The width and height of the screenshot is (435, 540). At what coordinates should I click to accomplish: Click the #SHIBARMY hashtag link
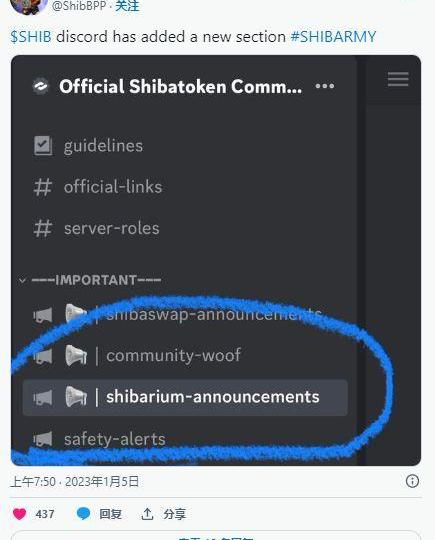click(333, 37)
